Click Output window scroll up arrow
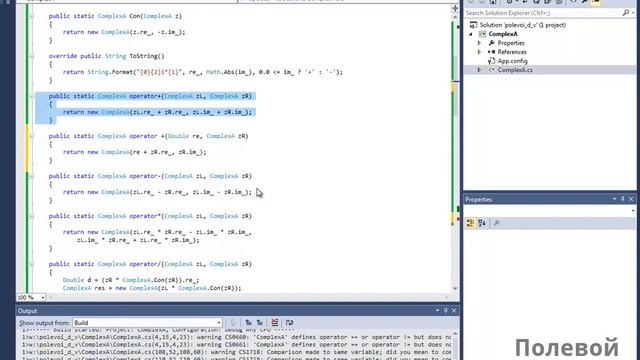 pyautogui.click(x=455, y=333)
